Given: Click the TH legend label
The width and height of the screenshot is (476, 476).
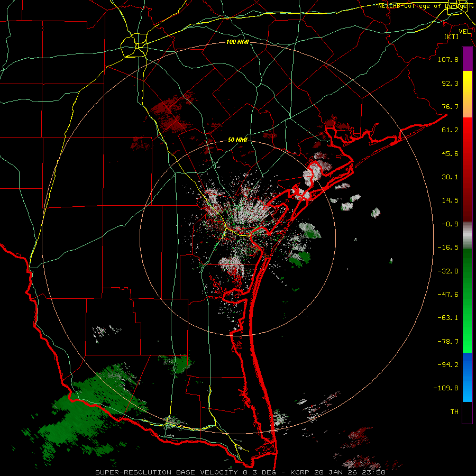Looking at the screenshot, I should coord(454,412).
